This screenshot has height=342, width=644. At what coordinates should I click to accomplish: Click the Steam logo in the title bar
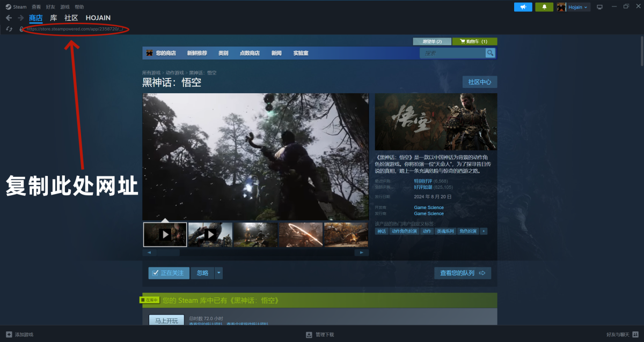(x=8, y=7)
